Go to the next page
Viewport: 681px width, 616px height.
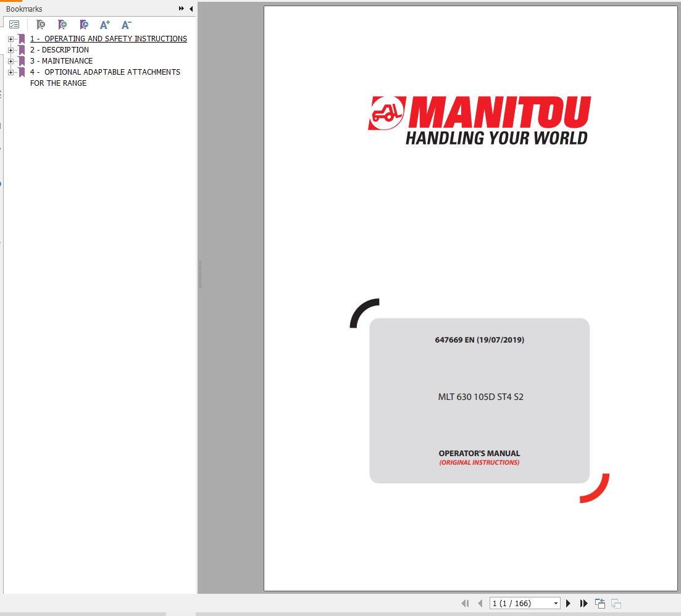(x=568, y=603)
